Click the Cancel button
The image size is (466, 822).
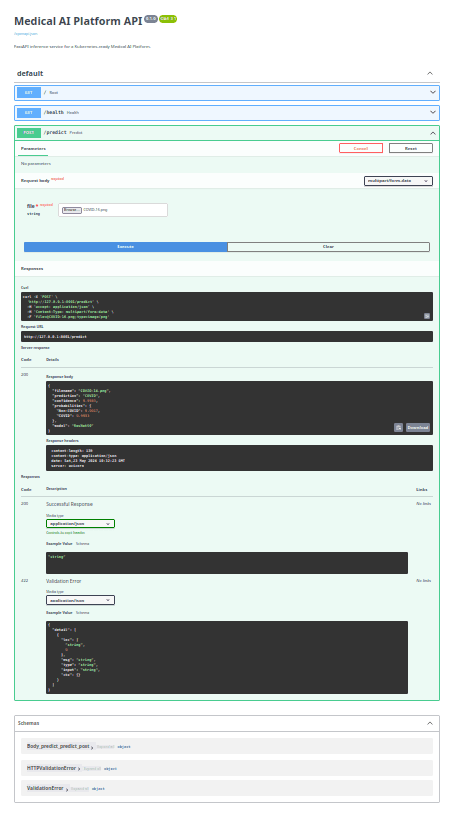[361, 148]
